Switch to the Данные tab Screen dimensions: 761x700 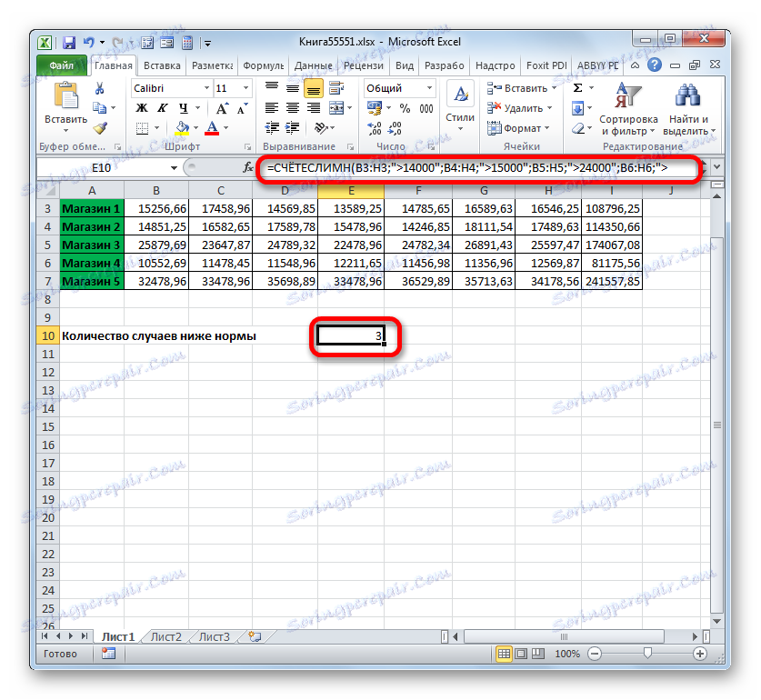pyautogui.click(x=313, y=65)
